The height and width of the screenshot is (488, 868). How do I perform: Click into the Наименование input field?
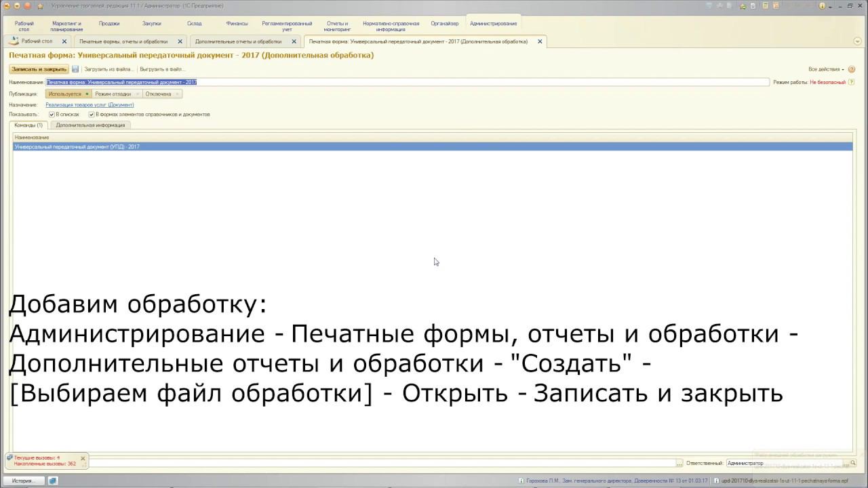[407, 82]
